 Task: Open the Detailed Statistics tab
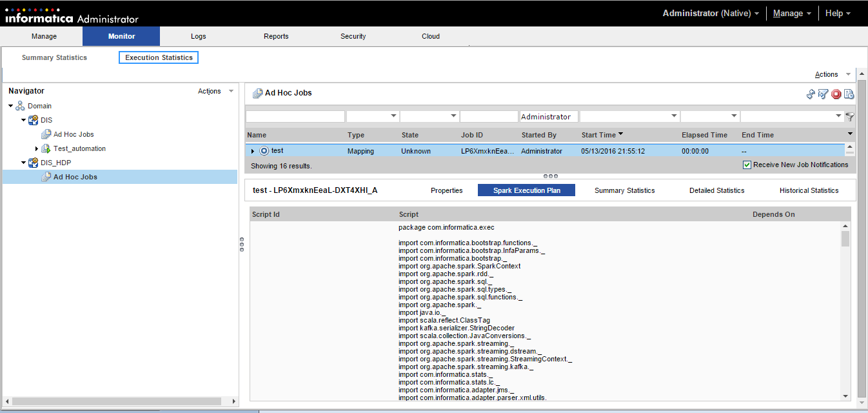(x=716, y=190)
